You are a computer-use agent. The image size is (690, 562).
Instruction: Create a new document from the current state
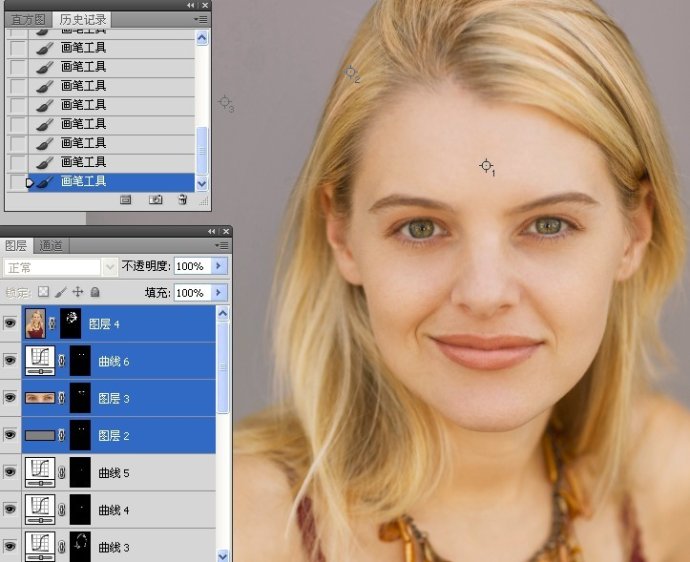125,200
